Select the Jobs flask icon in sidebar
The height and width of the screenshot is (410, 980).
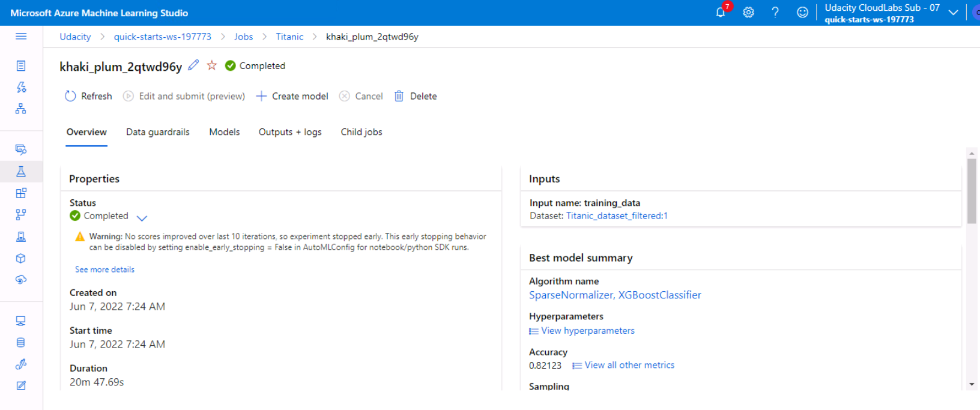[21, 172]
